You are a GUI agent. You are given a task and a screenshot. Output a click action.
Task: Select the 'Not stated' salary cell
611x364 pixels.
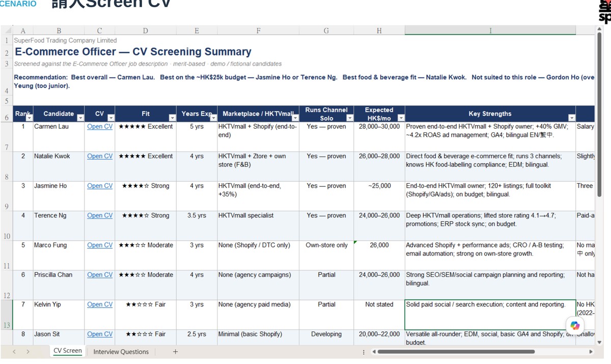click(379, 315)
